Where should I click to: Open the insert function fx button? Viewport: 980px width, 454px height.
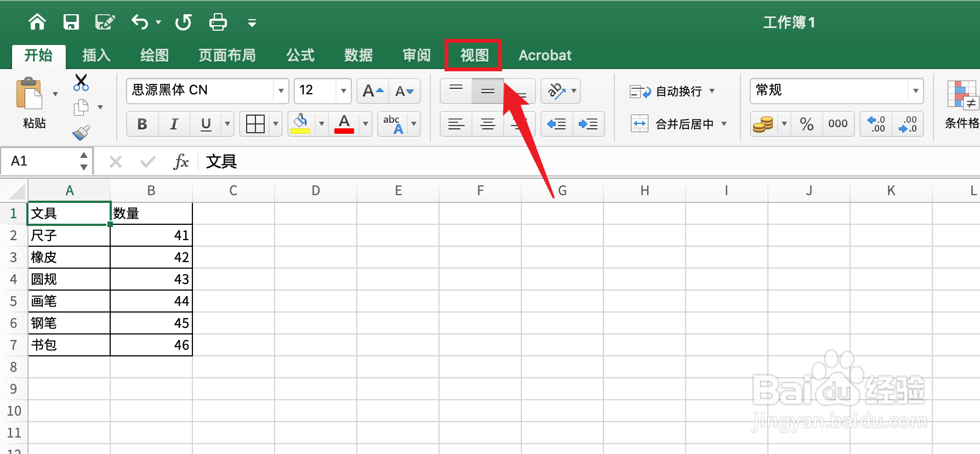[181, 162]
